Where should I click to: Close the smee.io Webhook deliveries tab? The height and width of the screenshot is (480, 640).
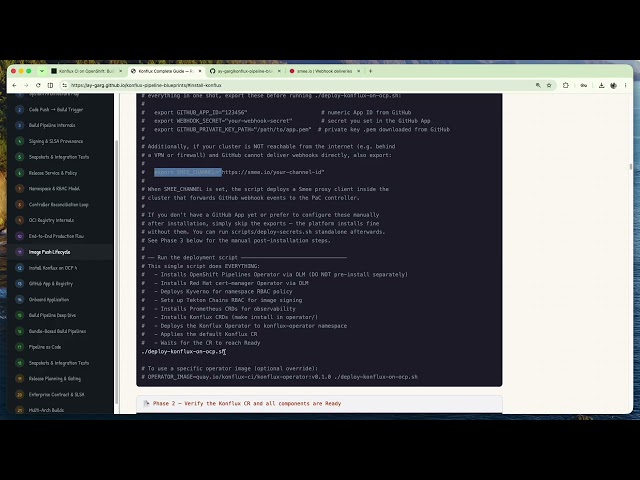[x=358, y=71]
